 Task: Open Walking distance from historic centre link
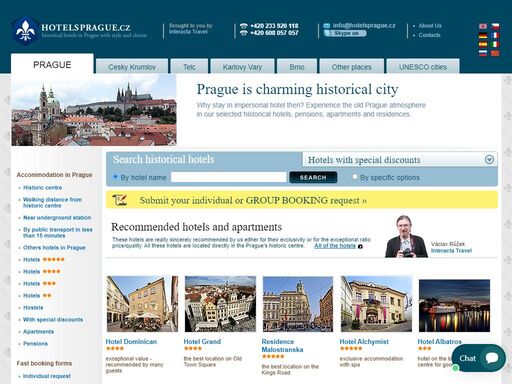point(52,203)
